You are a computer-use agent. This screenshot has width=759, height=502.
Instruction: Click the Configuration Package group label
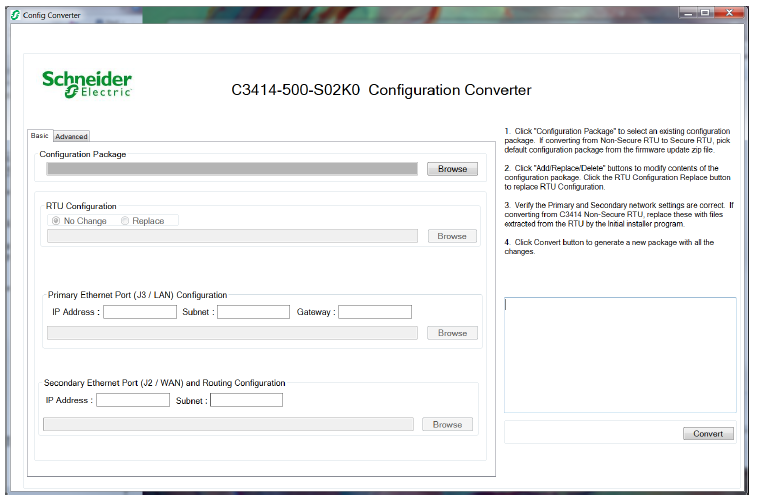click(x=83, y=154)
